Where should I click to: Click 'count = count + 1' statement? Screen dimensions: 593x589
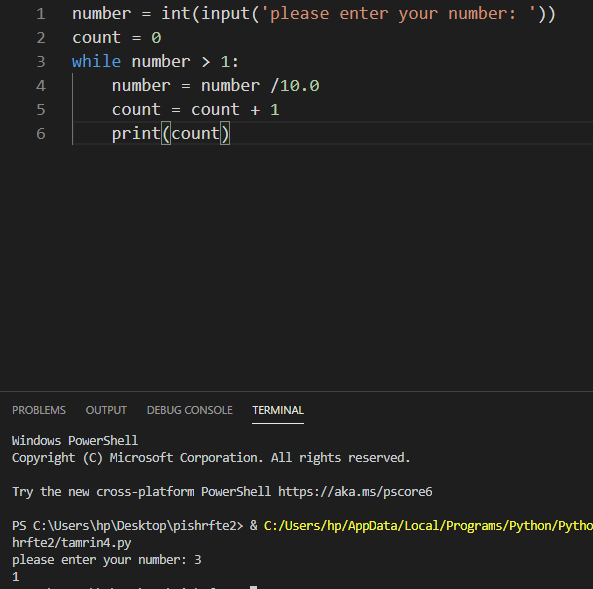196,110
